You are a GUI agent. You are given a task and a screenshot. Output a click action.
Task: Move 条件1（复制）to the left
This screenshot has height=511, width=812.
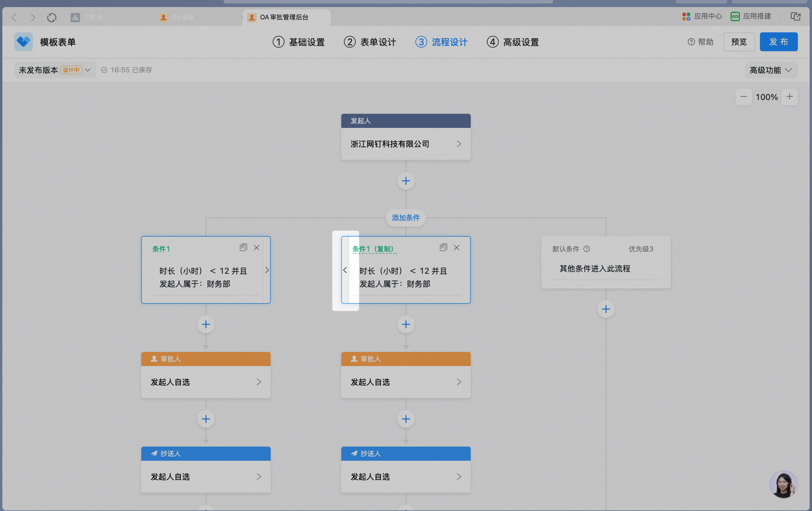click(x=345, y=270)
